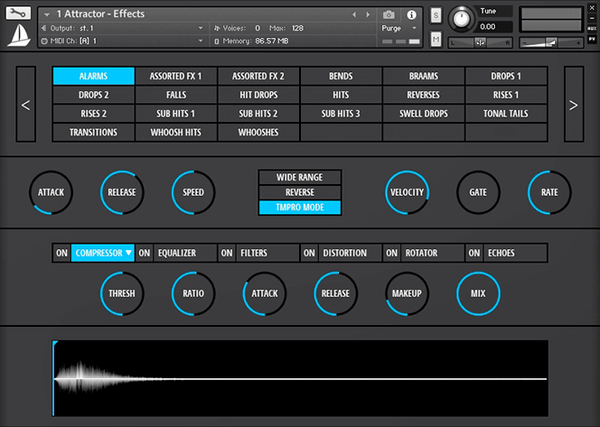Go to next category page arrow

pyautogui.click(x=573, y=104)
